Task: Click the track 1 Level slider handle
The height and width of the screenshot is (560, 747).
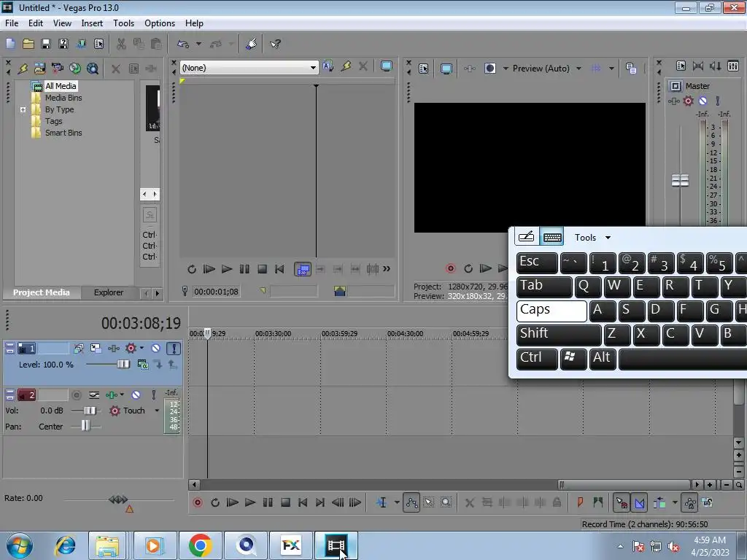Action: tap(123, 365)
